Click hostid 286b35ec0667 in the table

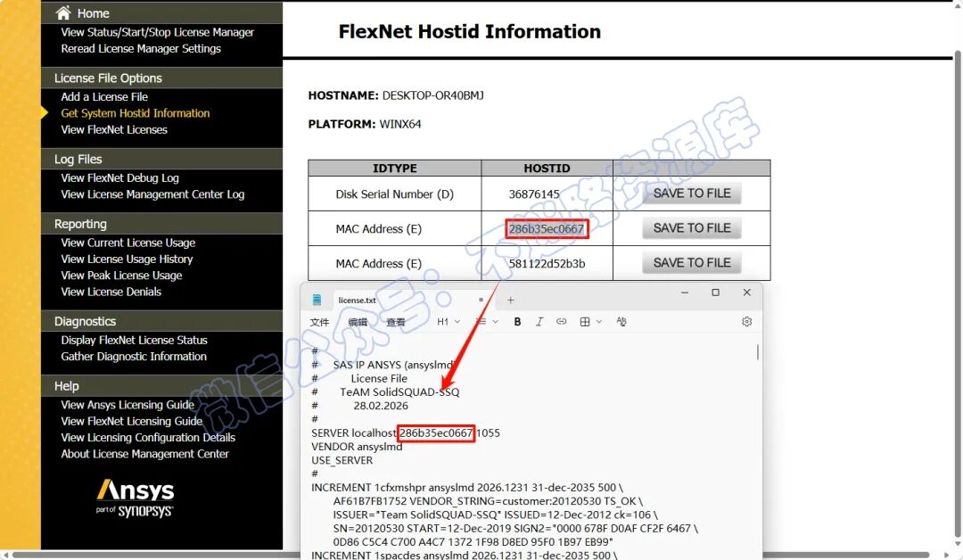(x=546, y=229)
